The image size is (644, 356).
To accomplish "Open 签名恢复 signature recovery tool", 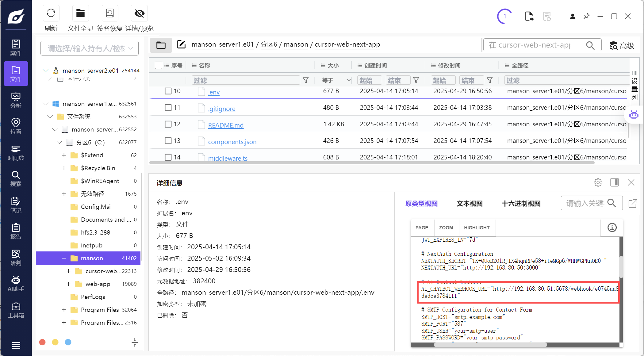I will pos(110,13).
